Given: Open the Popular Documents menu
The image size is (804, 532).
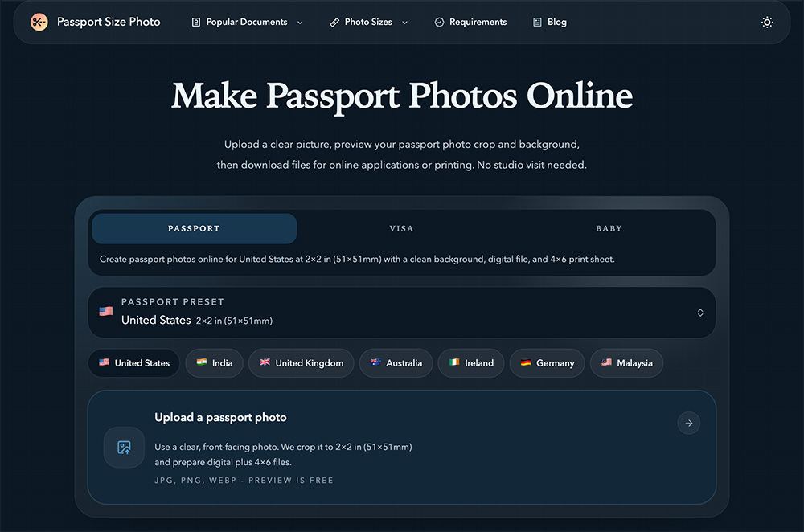Looking at the screenshot, I should [247, 22].
